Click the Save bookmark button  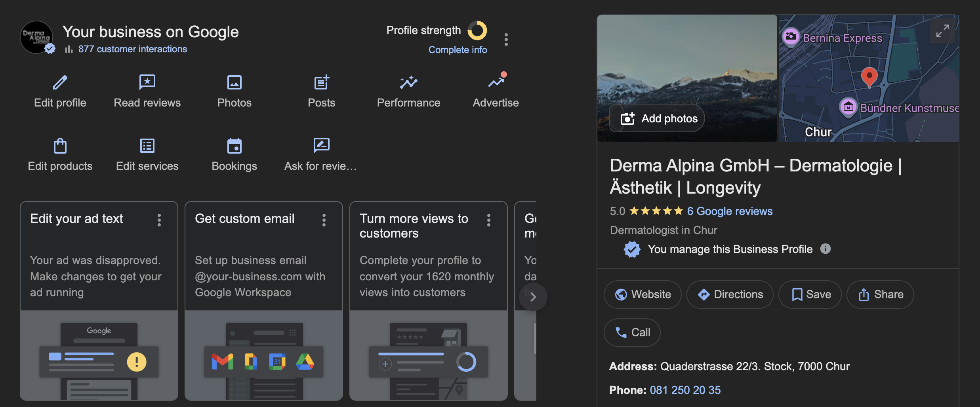(810, 295)
